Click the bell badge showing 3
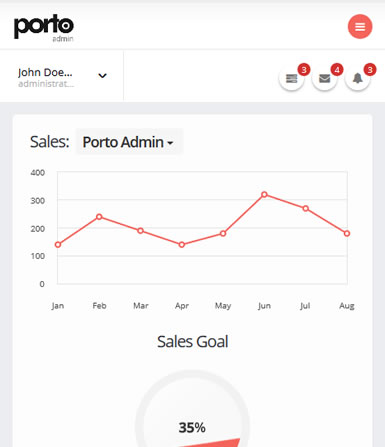This screenshot has width=385, height=447. pyautogui.click(x=370, y=70)
